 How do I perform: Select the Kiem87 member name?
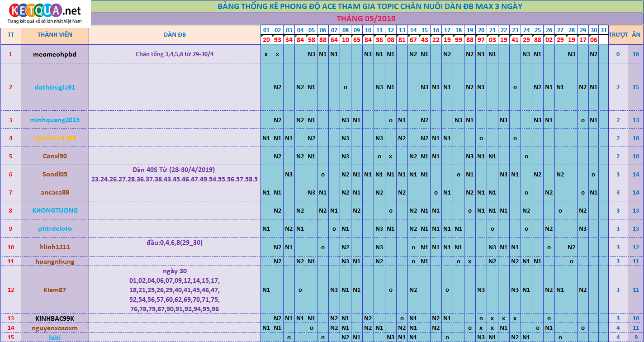click(x=55, y=290)
